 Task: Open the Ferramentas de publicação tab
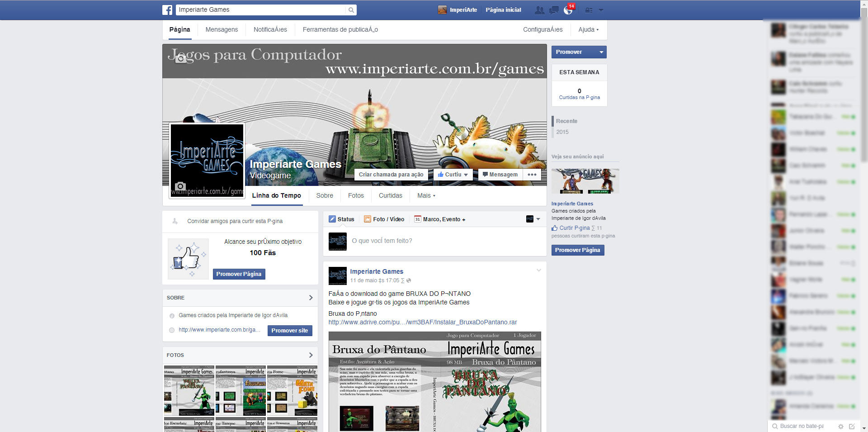click(x=340, y=30)
